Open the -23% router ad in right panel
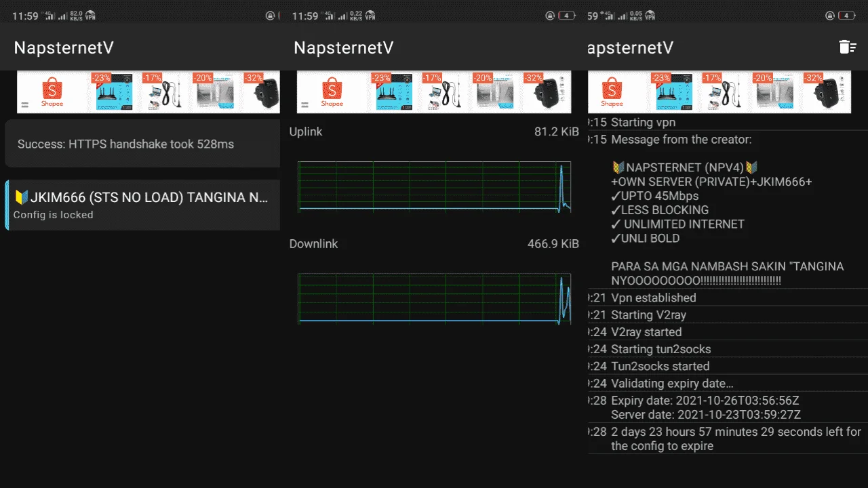The width and height of the screenshot is (868, 488). click(x=672, y=92)
